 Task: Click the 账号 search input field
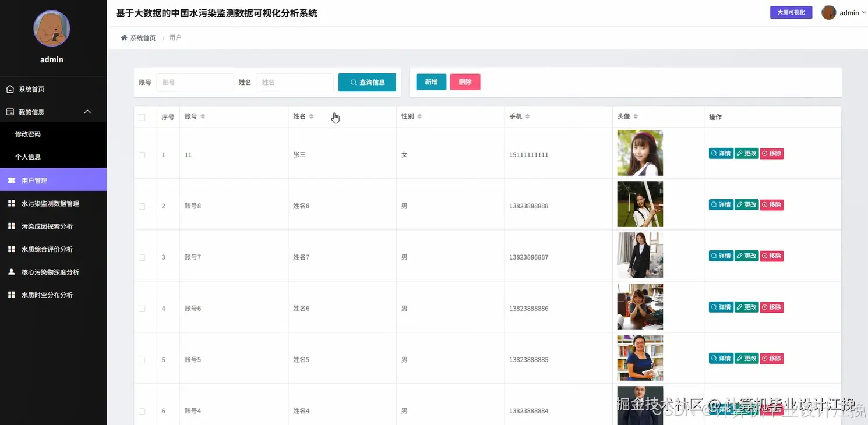click(x=195, y=82)
